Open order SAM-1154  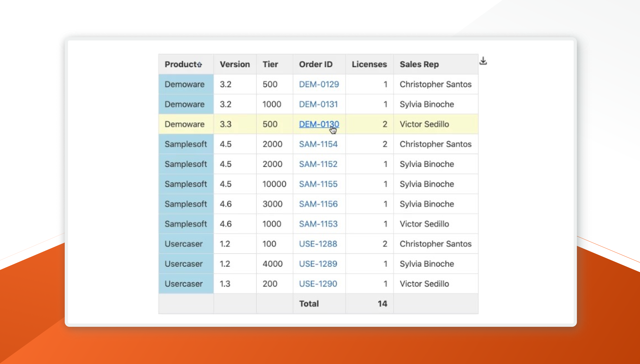click(318, 144)
